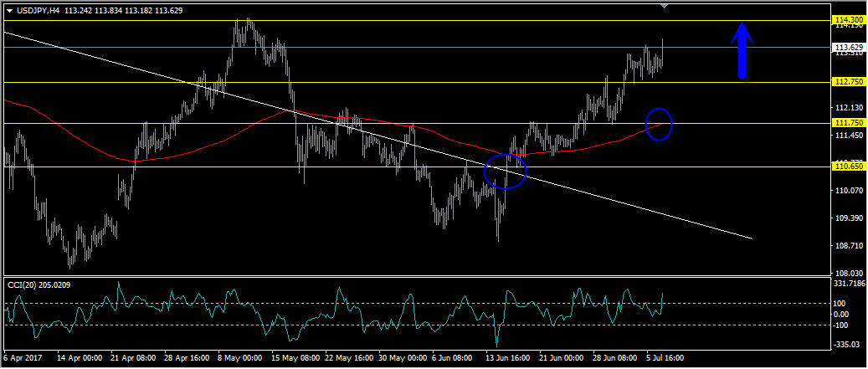This screenshot has width=868, height=369.
Task: Click the CCI level label -100
Action: point(841,325)
